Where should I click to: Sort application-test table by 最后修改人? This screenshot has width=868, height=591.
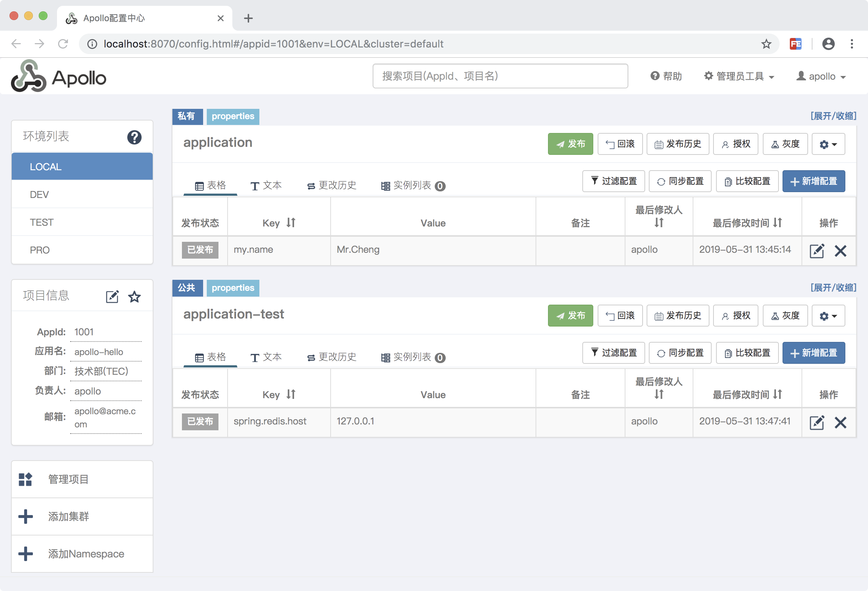click(659, 394)
